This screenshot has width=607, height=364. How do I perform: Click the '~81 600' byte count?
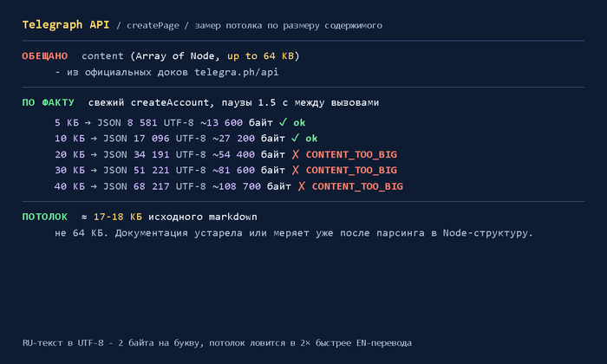(234, 170)
